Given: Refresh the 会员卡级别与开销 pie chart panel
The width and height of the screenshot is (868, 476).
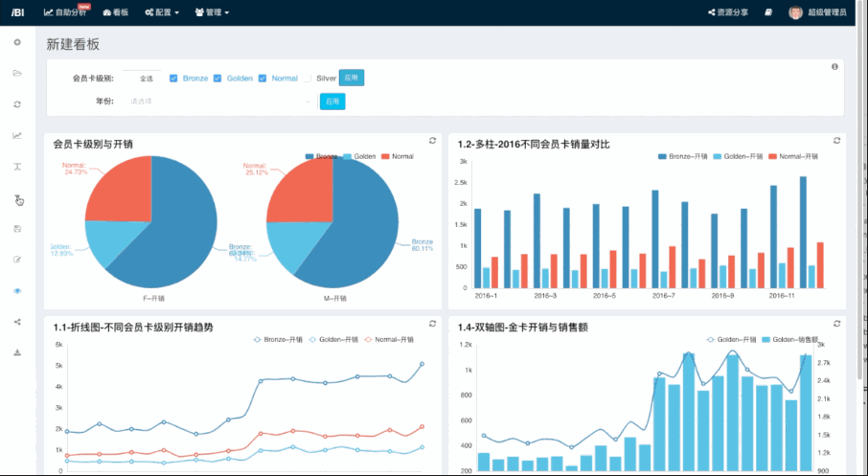Looking at the screenshot, I should pos(433,141).
